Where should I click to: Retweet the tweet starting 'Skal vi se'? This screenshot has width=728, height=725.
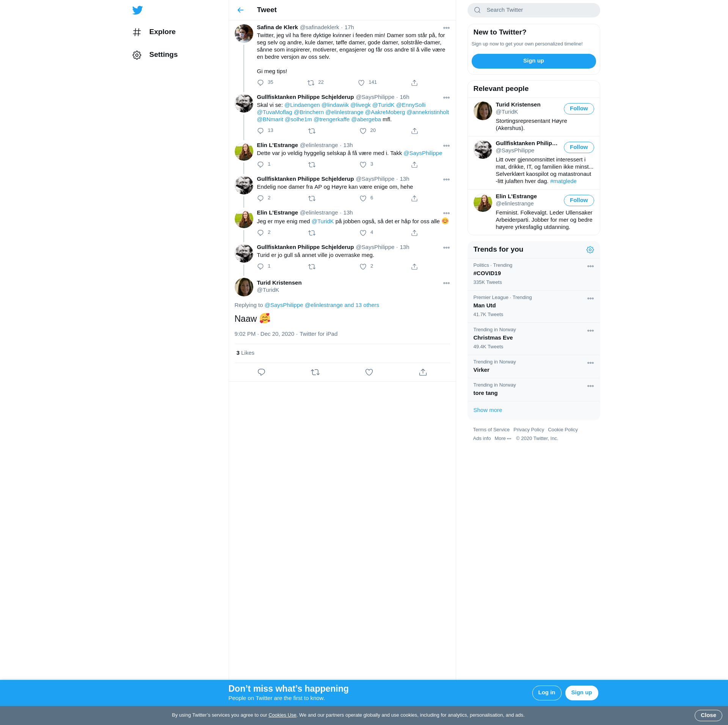(x=312, y=131)
